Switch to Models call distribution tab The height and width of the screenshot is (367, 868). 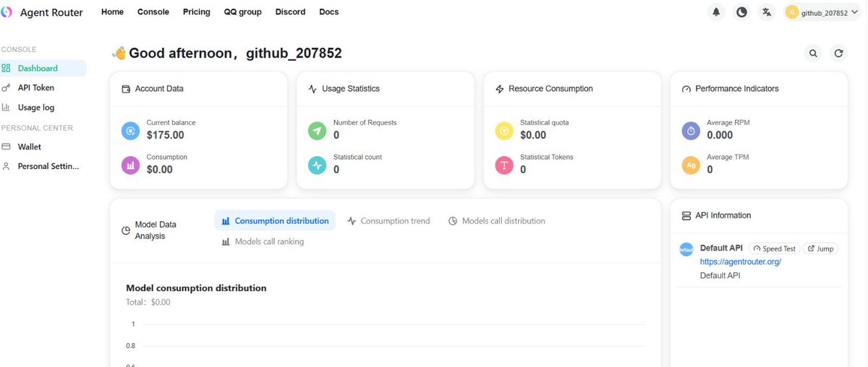point(497,221)
